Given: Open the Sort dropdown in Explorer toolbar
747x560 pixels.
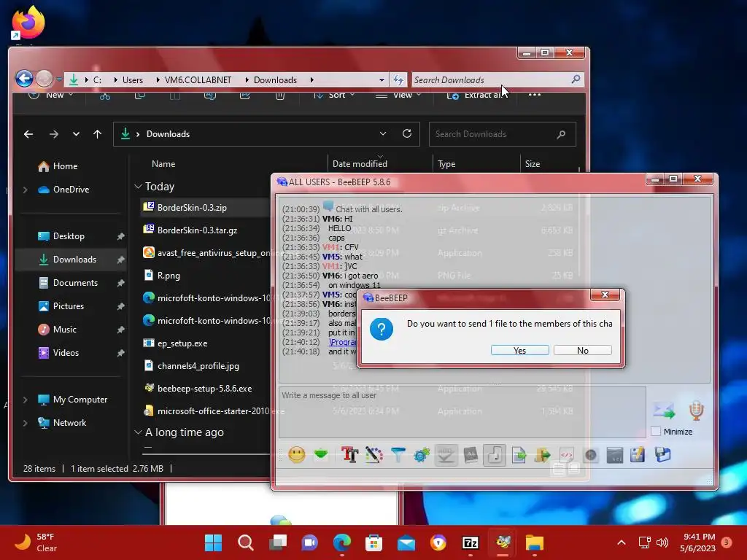Looking at the screenshot, I should pos(334,95).
